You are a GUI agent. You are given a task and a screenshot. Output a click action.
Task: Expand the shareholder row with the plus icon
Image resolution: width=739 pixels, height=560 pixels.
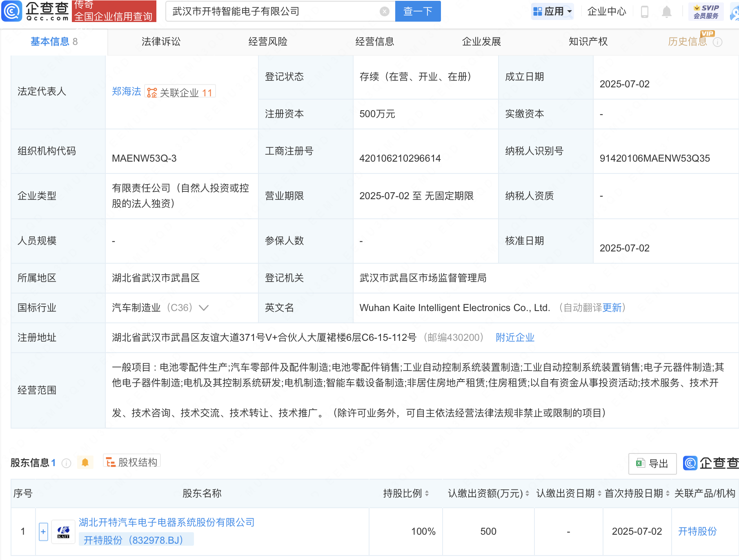coord(43,531)
